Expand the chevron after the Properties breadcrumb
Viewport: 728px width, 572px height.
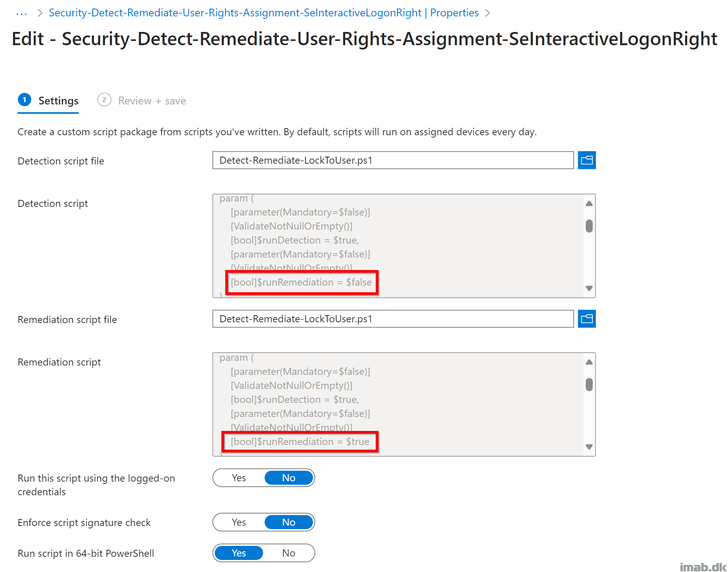coord(488,13)
